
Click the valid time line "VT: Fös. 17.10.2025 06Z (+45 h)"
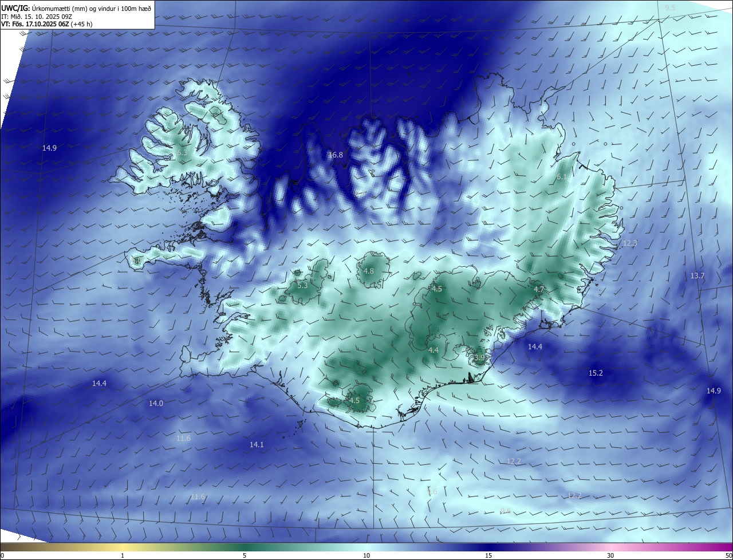click(x=46, y=24)
